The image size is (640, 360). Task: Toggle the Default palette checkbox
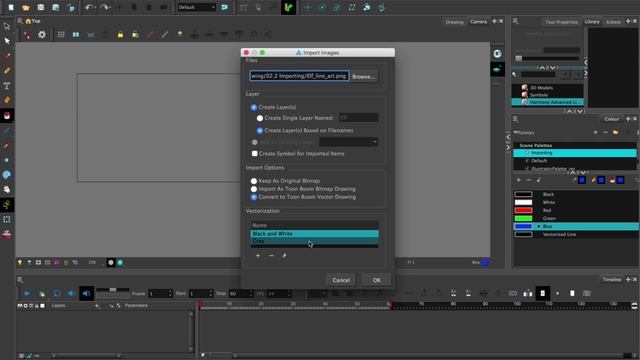(527, 161)
